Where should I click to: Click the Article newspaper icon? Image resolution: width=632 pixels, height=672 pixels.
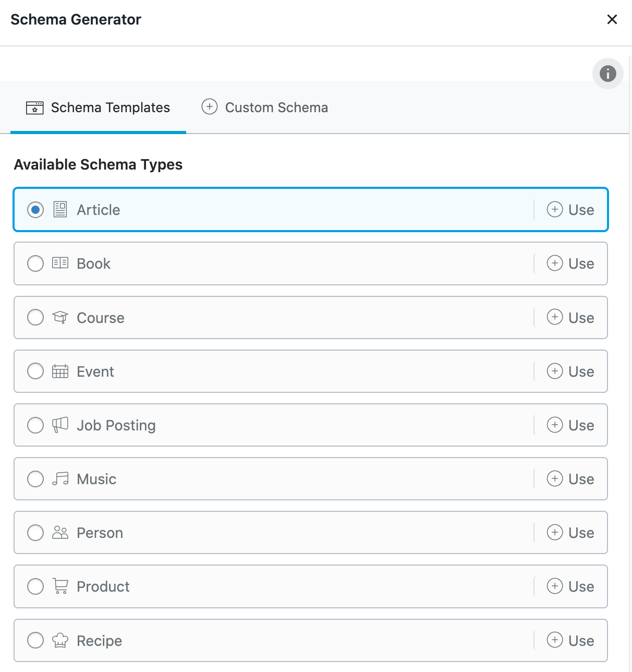click(60, 210)
